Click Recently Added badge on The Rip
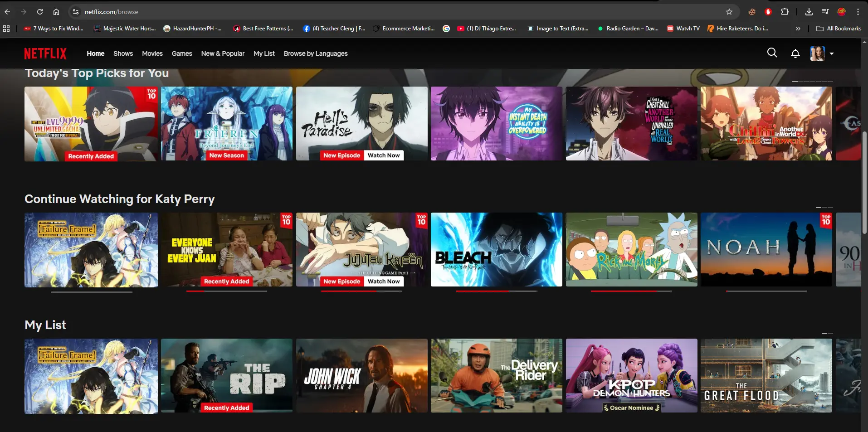 coord(227,408)
